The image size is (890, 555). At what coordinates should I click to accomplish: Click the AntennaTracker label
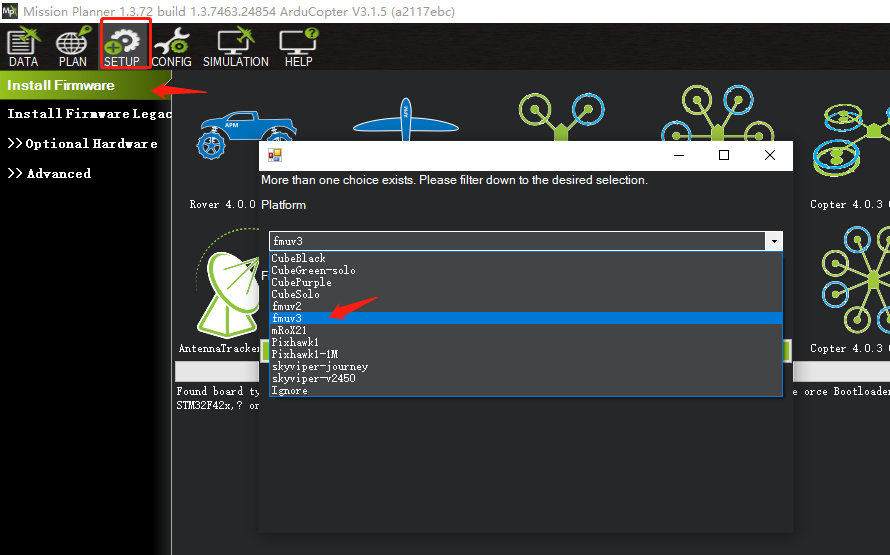tap(219, 348)
